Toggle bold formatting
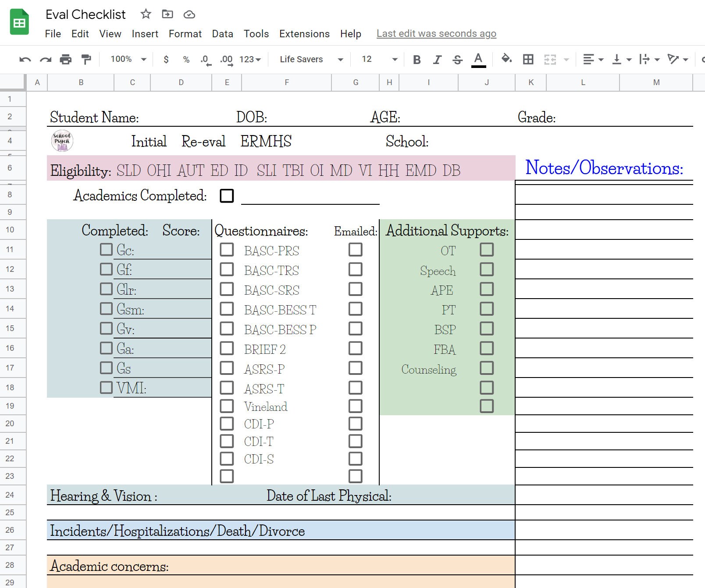Screen dimensions: 705x588 tap(417, 59)
